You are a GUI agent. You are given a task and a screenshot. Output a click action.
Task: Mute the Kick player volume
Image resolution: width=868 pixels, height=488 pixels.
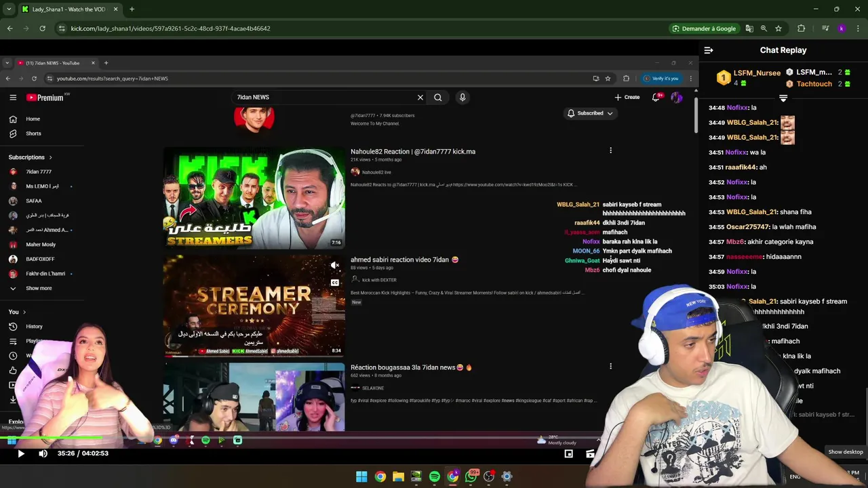point(43,453)
